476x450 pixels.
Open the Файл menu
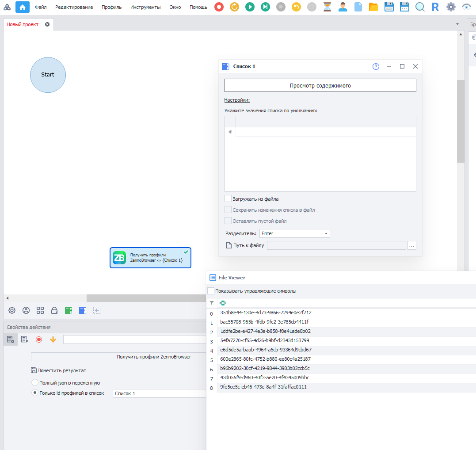click(41, 7)
